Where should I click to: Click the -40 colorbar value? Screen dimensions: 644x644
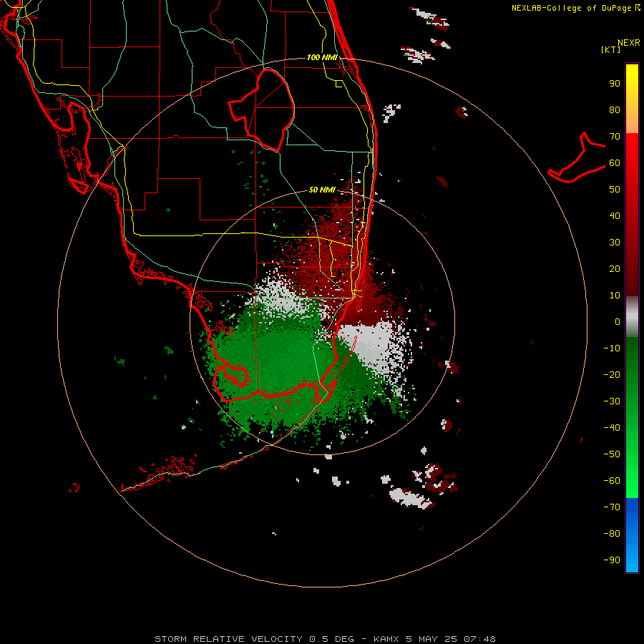coord(612,428)
